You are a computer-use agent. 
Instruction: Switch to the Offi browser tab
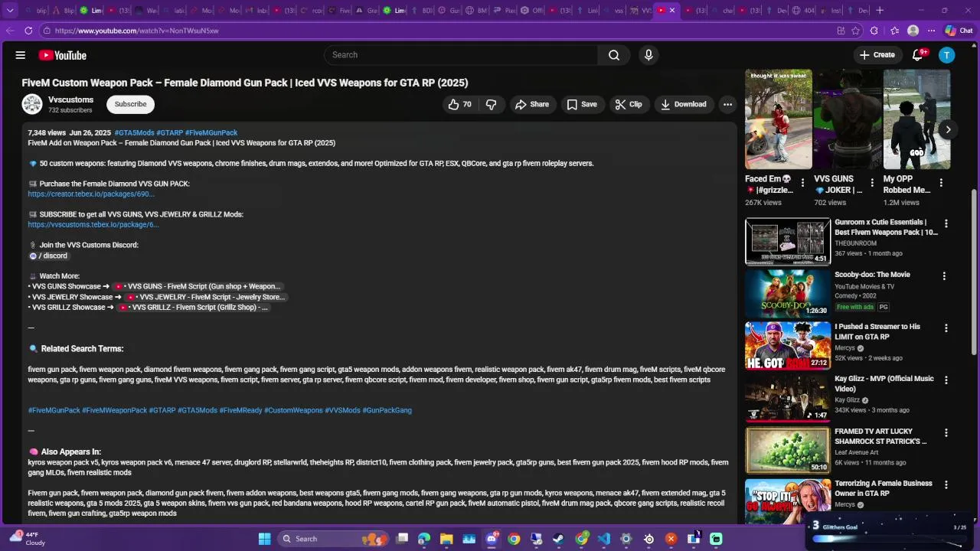(532, 11)
